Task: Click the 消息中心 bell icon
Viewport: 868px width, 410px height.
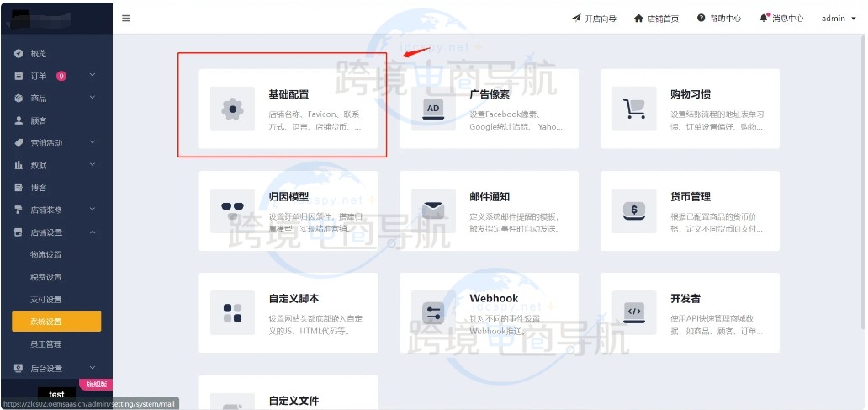Action: pos(765,18)
